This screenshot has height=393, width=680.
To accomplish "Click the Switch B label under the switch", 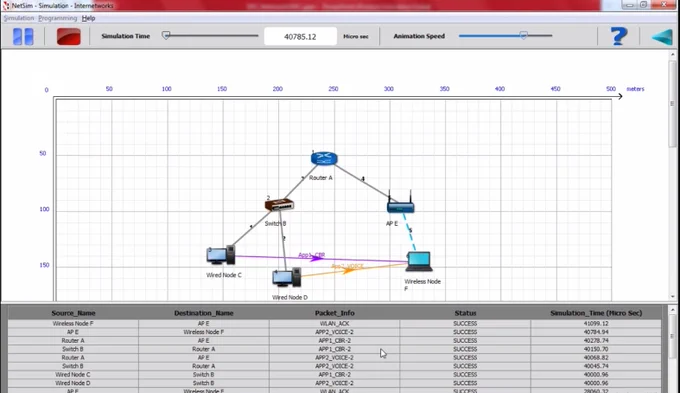I will [x=275, y=224].
